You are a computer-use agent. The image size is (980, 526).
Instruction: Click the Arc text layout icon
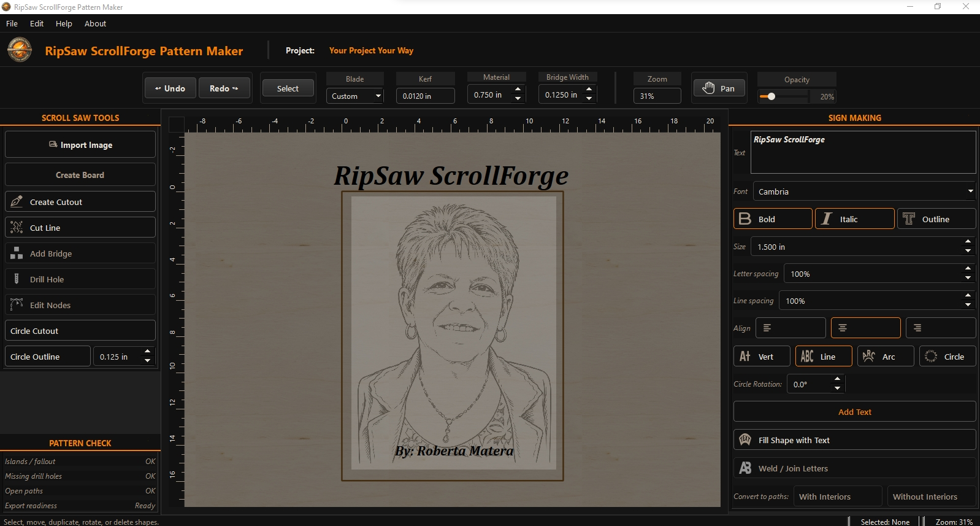pyautogui.click(x=869, y=356)
